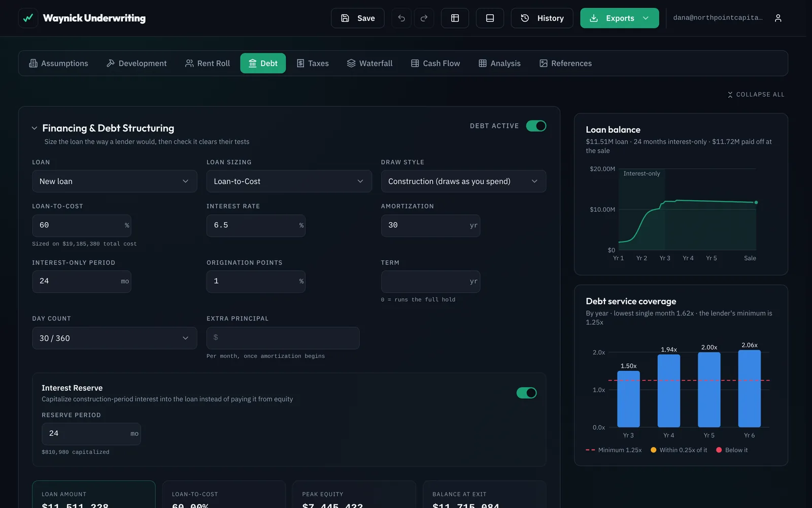Open the user profile icon
This screenshot has width=812, height=508.
[778, 18]
